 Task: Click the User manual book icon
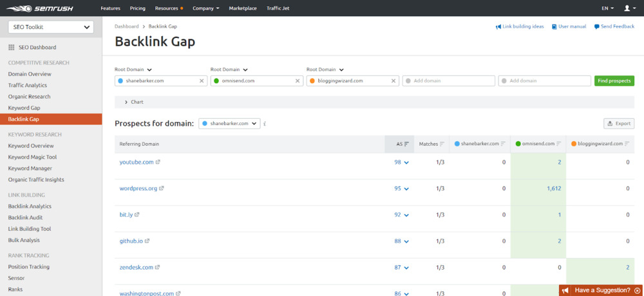tap(554, 26)
